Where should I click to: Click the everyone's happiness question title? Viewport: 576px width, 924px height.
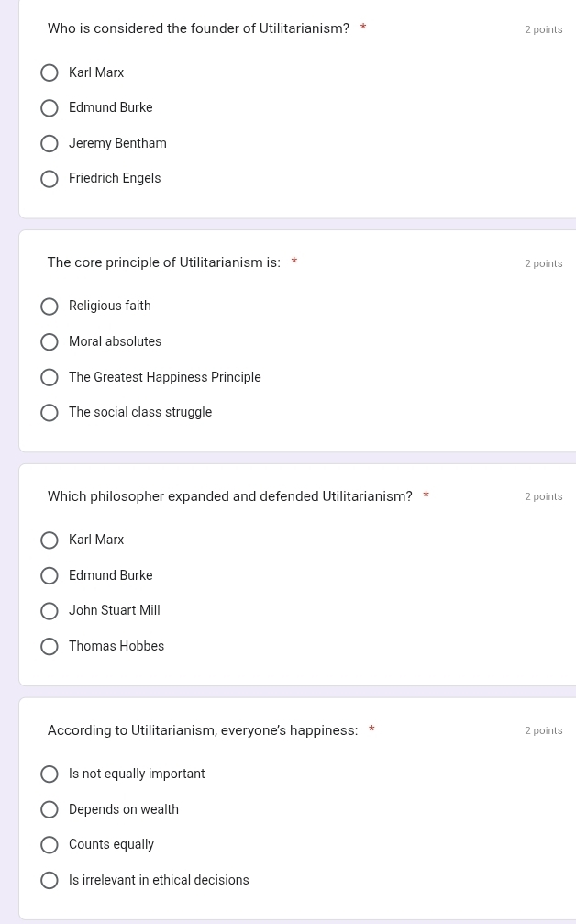coord(203,730)
